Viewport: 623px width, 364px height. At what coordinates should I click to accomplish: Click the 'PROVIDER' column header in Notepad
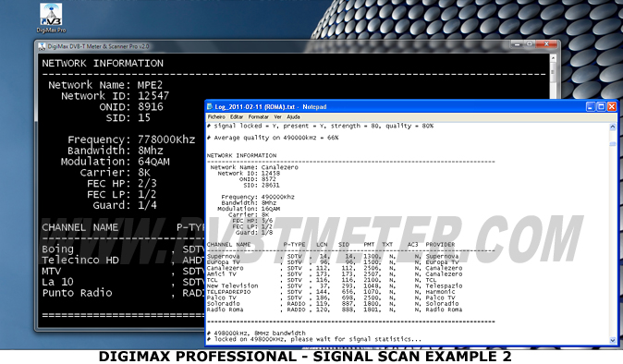(440, 245)
